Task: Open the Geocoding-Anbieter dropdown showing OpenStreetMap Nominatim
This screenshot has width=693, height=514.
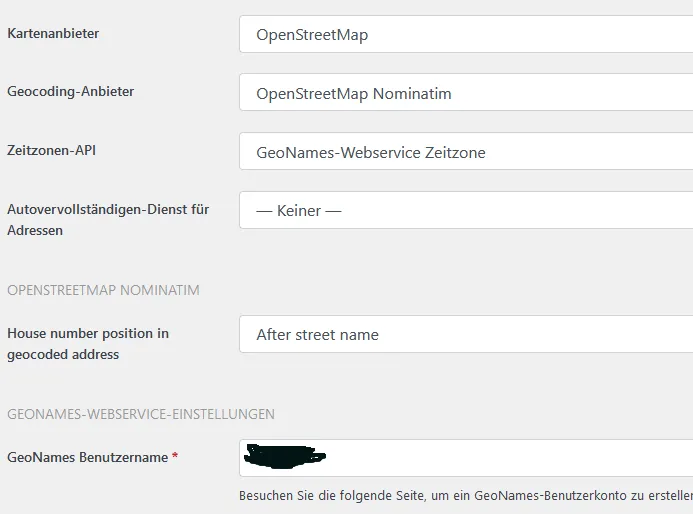Action: (x=466, y=92)
